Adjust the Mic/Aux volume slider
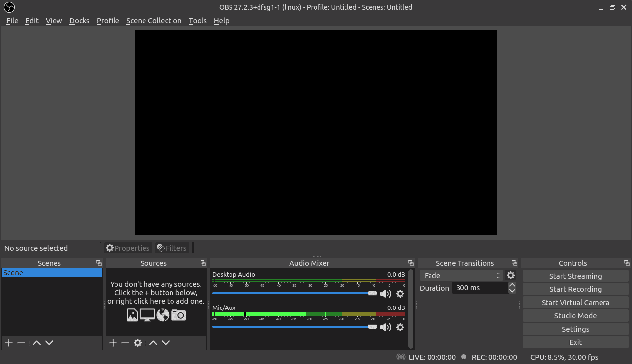632x364 pixels. click(295, 327)
